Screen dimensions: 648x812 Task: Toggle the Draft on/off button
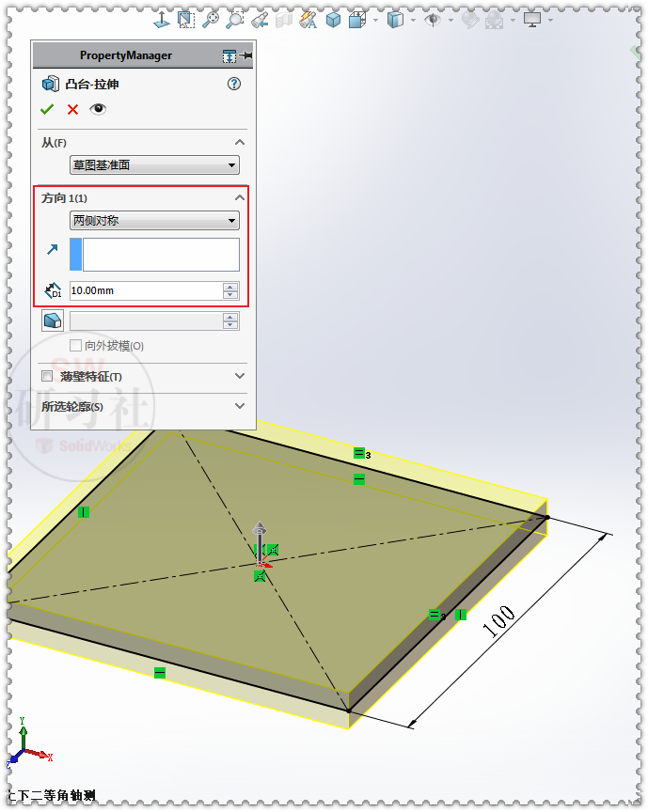tap(53, 321)
